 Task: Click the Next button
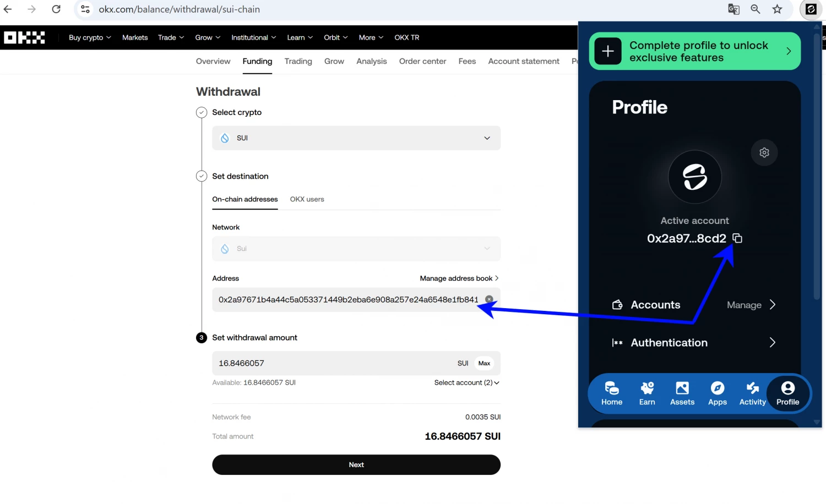click(356, 465)
